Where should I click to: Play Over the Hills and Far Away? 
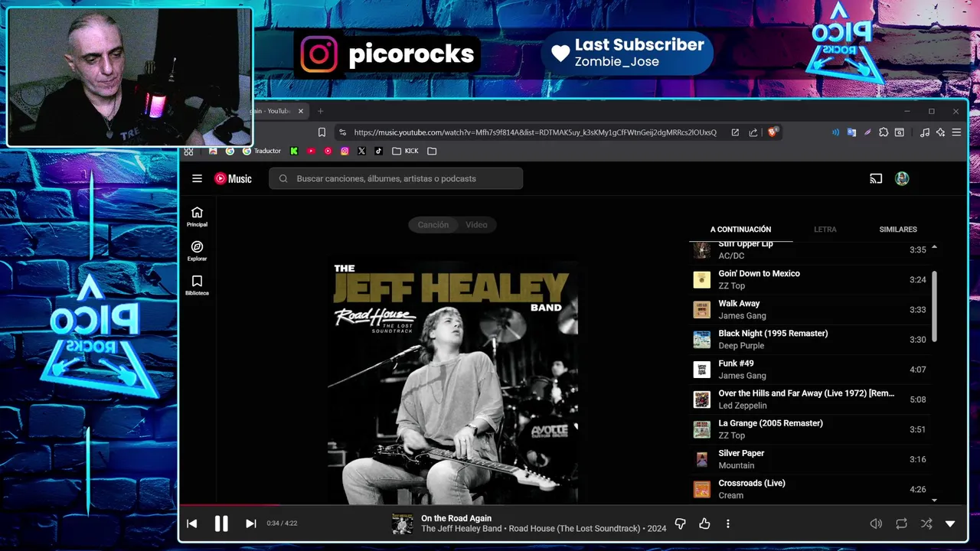click(x=812, y=399)
